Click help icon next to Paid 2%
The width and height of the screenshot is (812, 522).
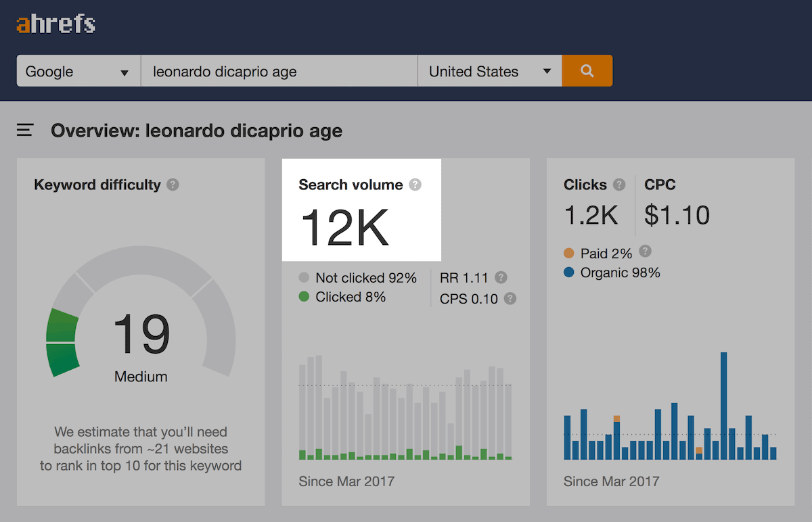pyautogui.click(x=646, y=252)
